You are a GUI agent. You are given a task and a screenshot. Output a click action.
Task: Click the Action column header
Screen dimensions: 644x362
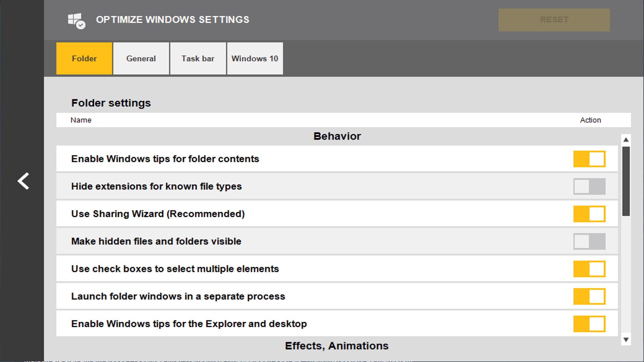tap(590, 120)
